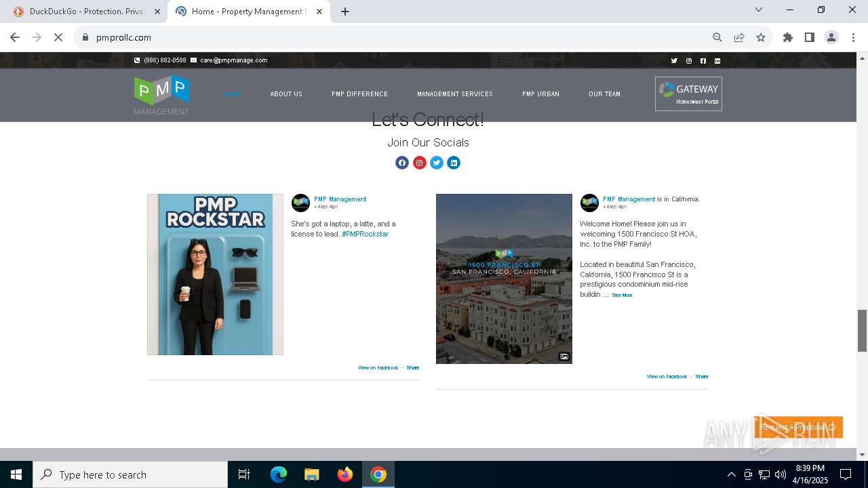Click the #PMPRockstar hashtag link
The height and width of the screenshot is (488, 868).
coord(365,234)
